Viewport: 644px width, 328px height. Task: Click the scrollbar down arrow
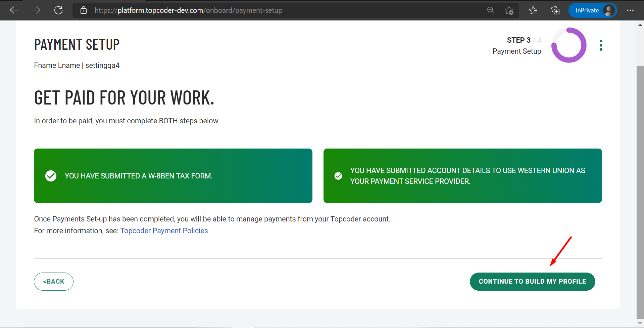640,323
